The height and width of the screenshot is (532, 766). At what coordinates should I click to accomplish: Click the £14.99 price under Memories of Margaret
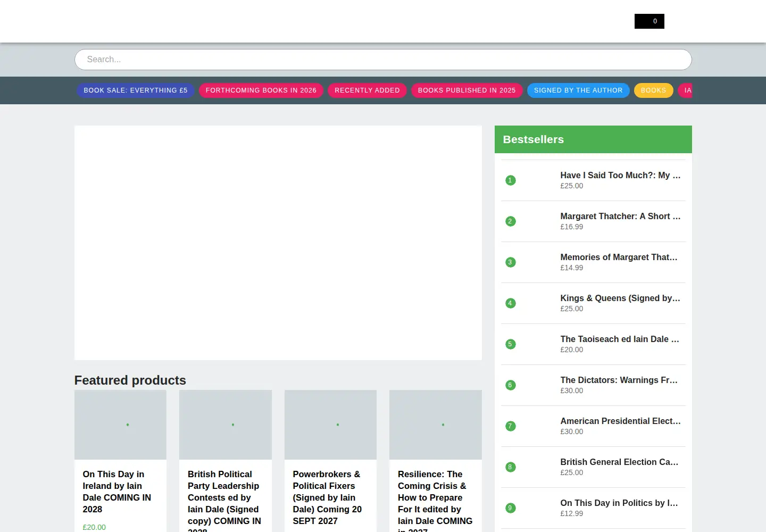point(572,268)
